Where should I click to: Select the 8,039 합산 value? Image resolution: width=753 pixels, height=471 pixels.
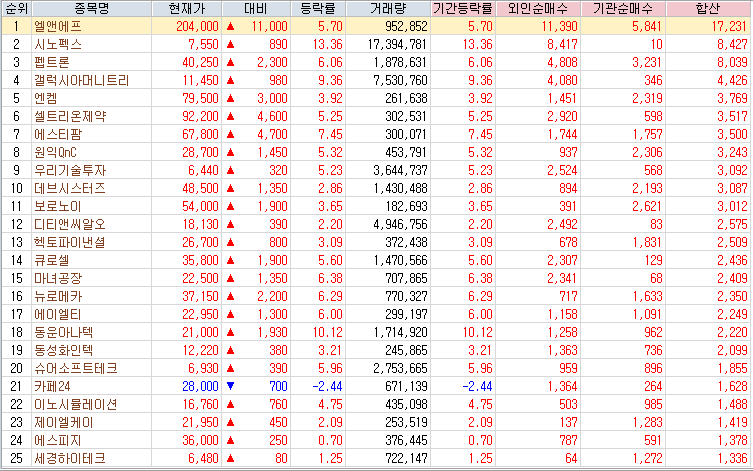pyautogui.click(x=732, y=62)
